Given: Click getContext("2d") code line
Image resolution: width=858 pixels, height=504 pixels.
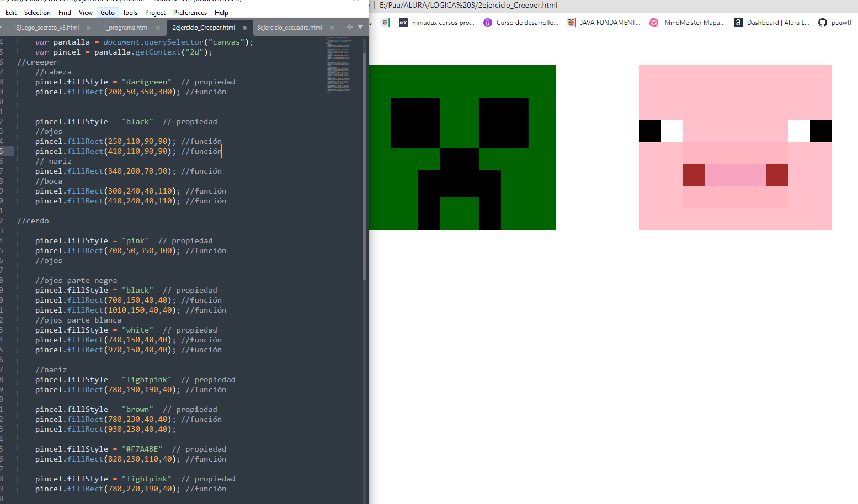Looking at the screenshot, I should 124,52.
